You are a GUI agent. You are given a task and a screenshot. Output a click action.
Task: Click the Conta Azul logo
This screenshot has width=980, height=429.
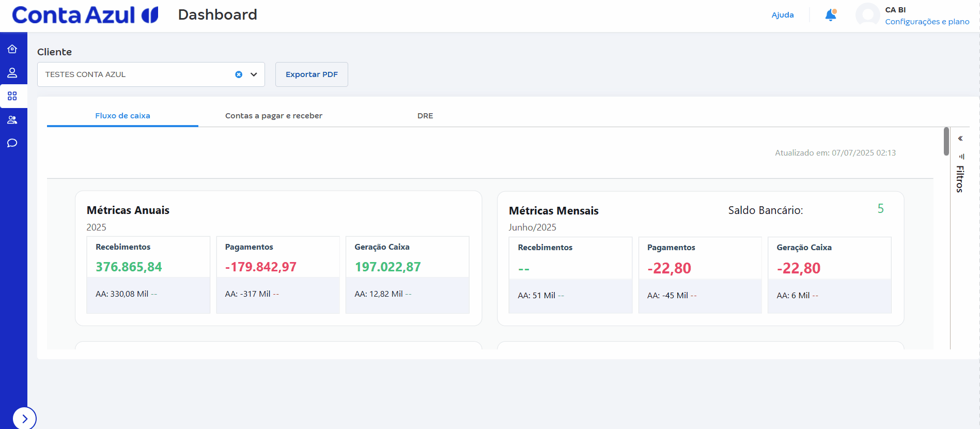point(85,15)
